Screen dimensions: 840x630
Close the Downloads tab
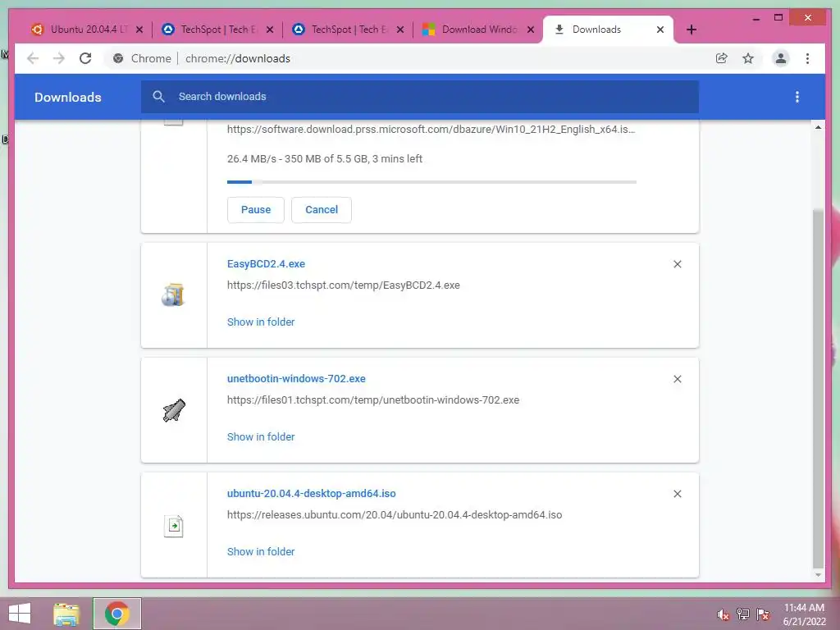pos(660,30)
